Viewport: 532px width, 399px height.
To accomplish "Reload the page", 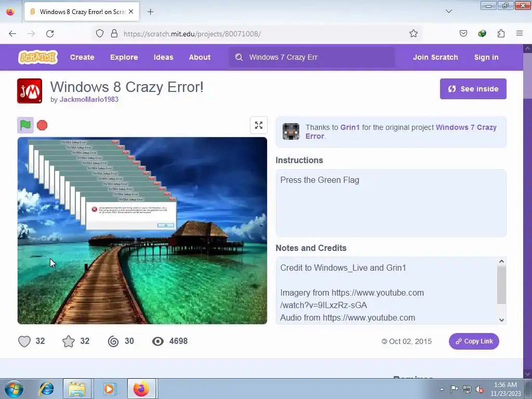I will 50,34.
